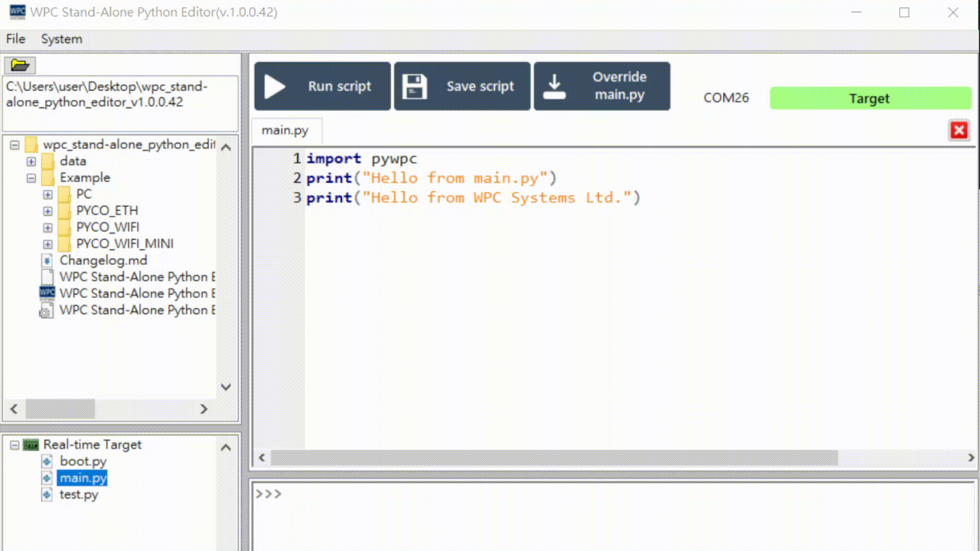The image size is (980, 551).
Task: Click the Save script floppy disk icon
Action: click(414, 86)
